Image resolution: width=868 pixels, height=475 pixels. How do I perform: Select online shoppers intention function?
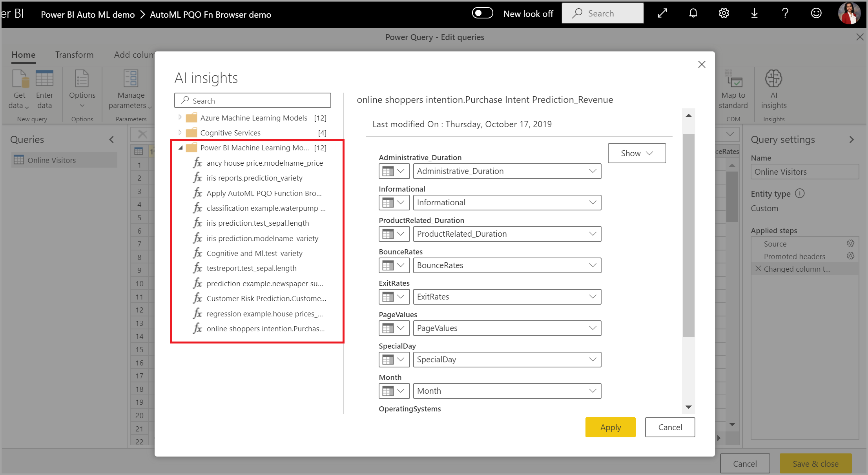coord(266,328)
